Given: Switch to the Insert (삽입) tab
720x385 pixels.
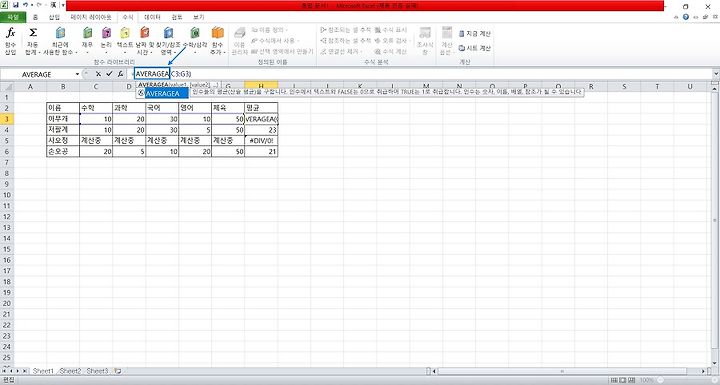Looking at the screenshot, I should tap(54, 17).
